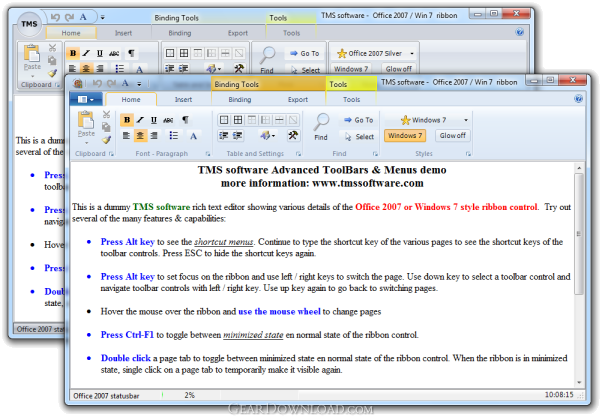Click the outside borders icon in front window
602x417 pixels.
pos(224,120)
